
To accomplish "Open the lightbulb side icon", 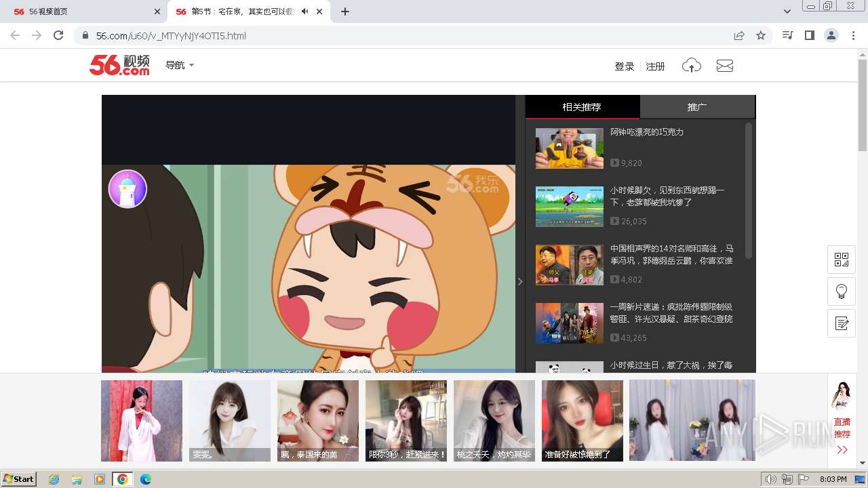I will point(842,291).
